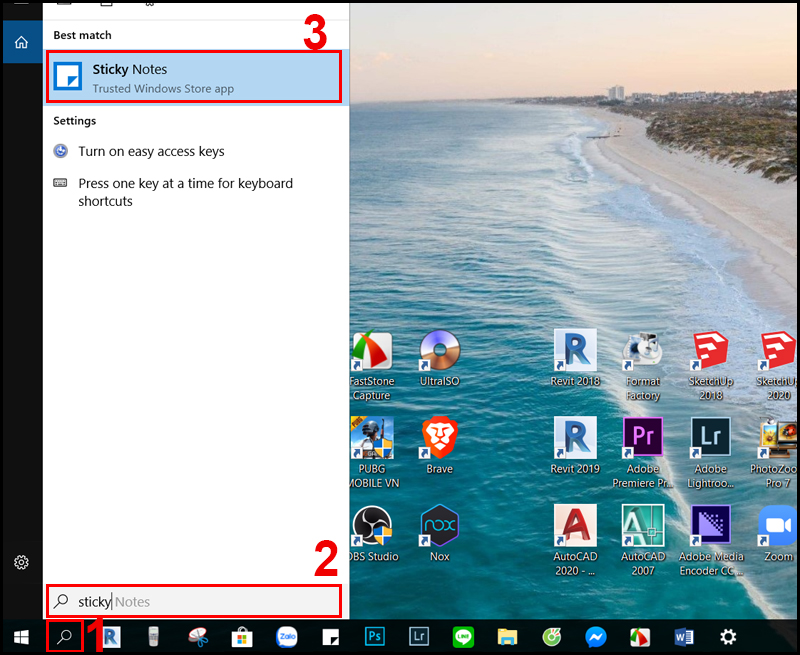This screenshot has height=655, width=800.
Task: Open Microsoft Word from the taskbar
Action: (x=684, y=637)
